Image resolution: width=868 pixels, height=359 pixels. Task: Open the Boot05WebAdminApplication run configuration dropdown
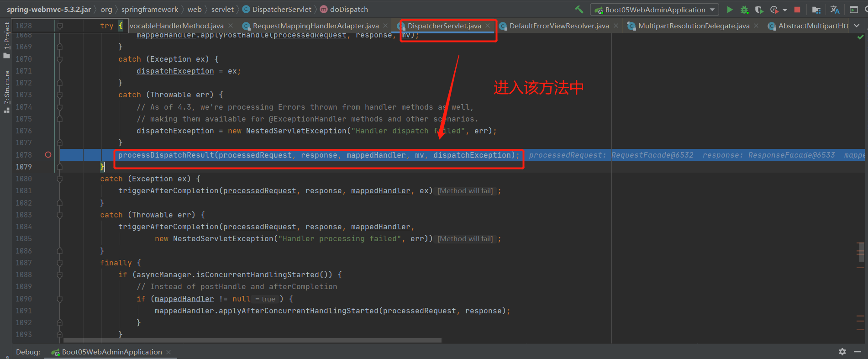point(655,10)
